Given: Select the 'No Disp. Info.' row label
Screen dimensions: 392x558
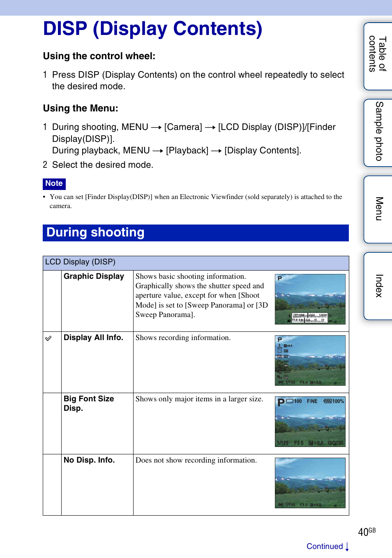Looking at the screenshot, I should 89,460.
